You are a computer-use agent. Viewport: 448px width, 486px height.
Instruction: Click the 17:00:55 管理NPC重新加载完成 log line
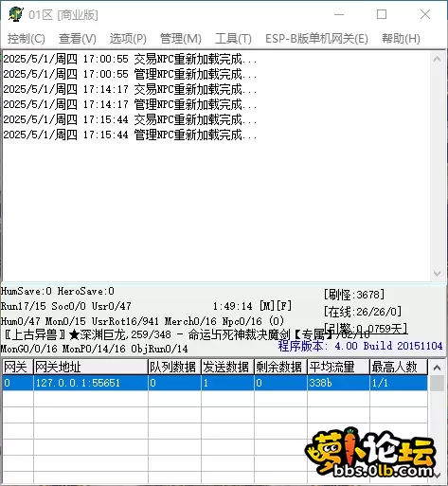tap(130, 74)
